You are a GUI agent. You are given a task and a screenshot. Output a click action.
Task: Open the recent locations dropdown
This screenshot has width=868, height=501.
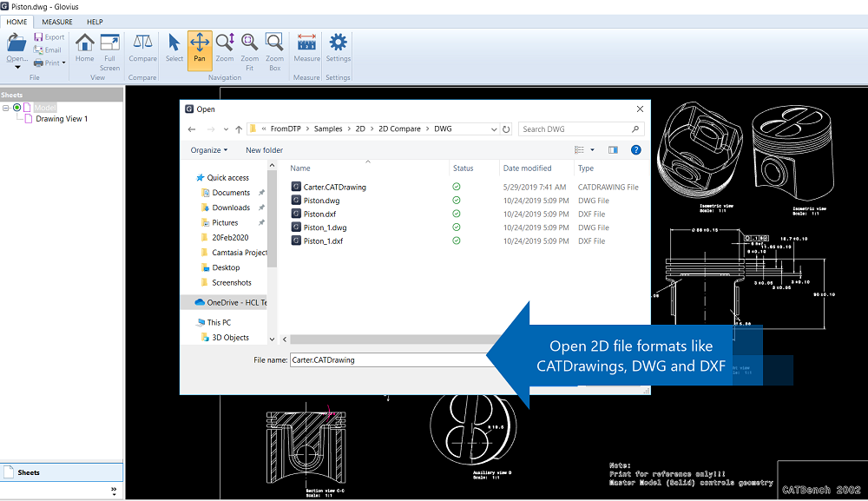(226, 129)
